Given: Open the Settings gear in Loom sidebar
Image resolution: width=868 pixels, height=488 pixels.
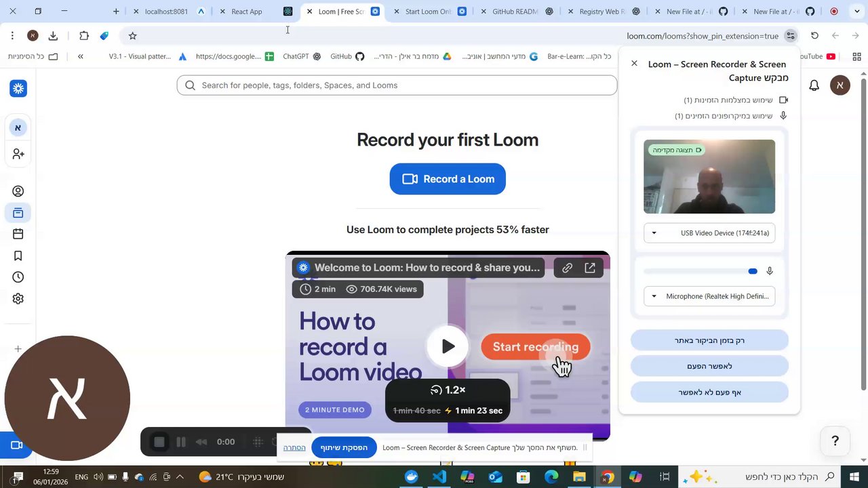Looking at the screenshot, I should click(x=18, y=299).
